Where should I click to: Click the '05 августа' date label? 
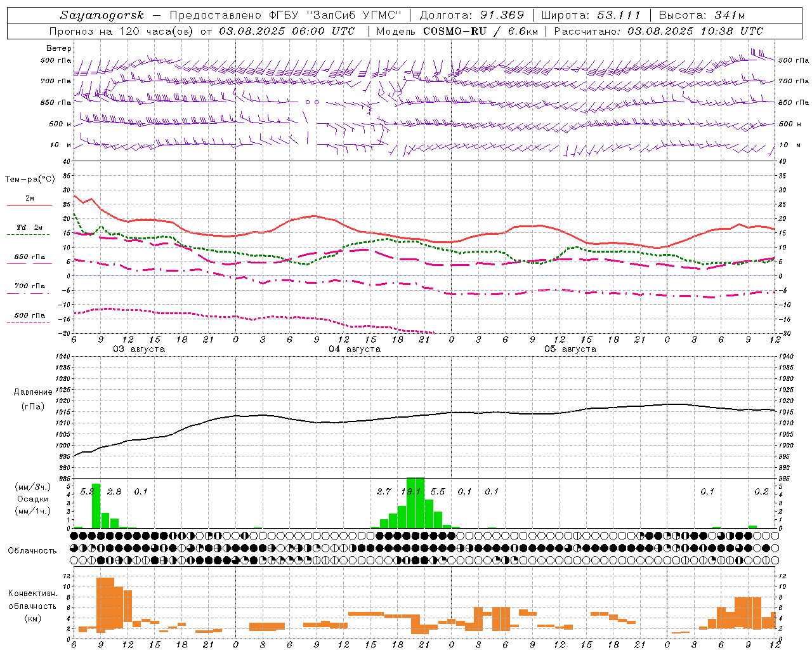click(x=570, y=349)
